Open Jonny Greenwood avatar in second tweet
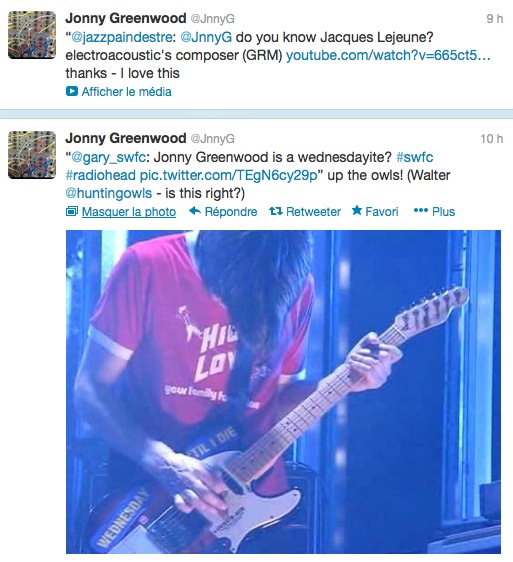This screenshot has width=513, height=562. (x=32, y=155)
